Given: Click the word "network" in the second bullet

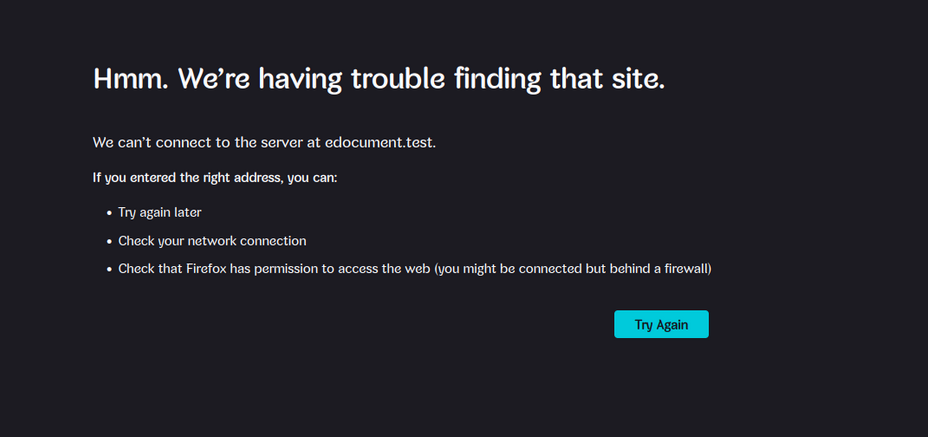Looking at the screenshot, I should (214, 241).
